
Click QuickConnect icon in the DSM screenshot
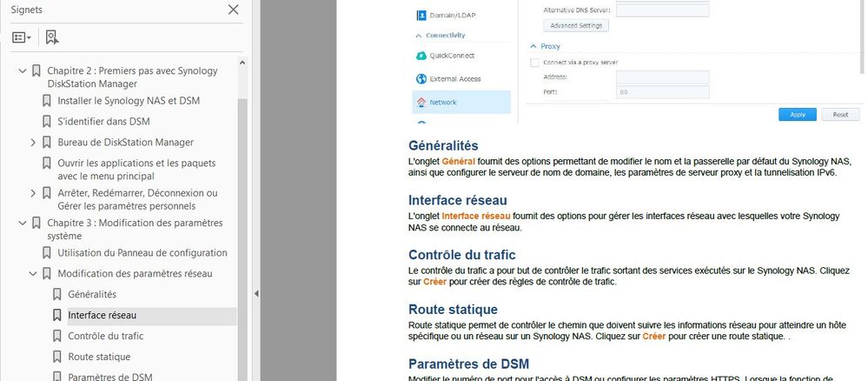coord(421,56)
